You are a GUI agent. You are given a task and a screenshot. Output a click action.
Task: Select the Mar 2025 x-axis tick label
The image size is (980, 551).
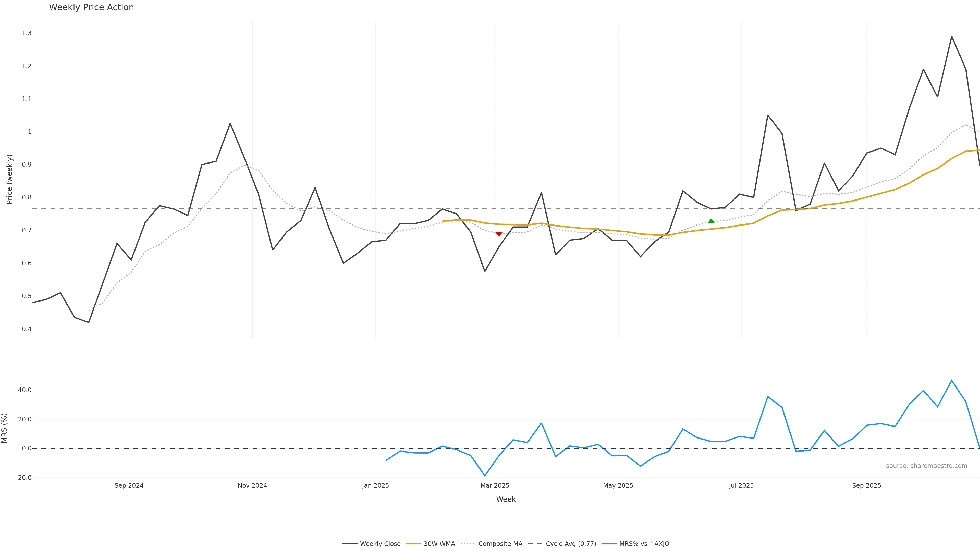tap(495, 486)
